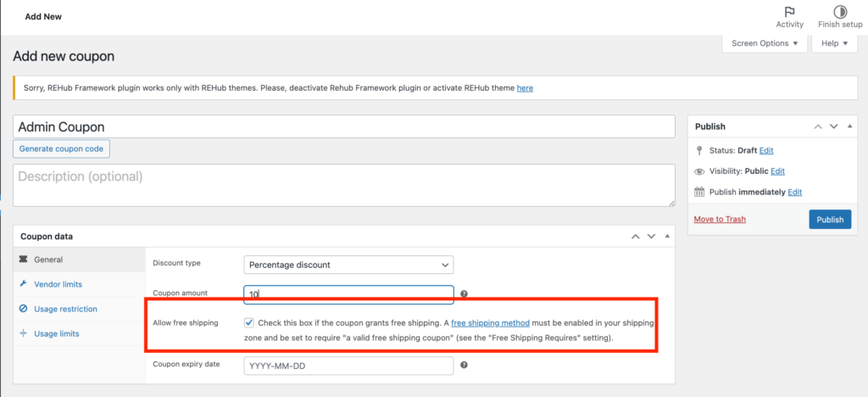868x397 pixels.
Task: Collapse the Publish panel with triangle toggle
Action: tap(849, 126)
